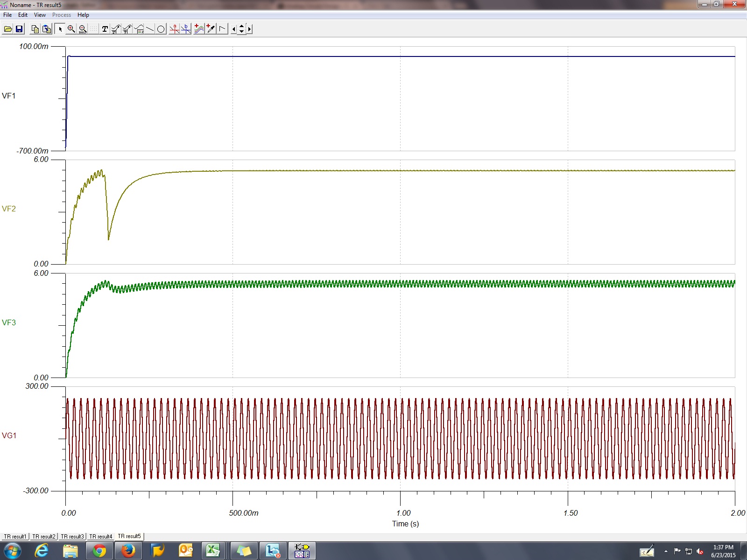
Task: Click the VF3 curve label
Action: 9,322
